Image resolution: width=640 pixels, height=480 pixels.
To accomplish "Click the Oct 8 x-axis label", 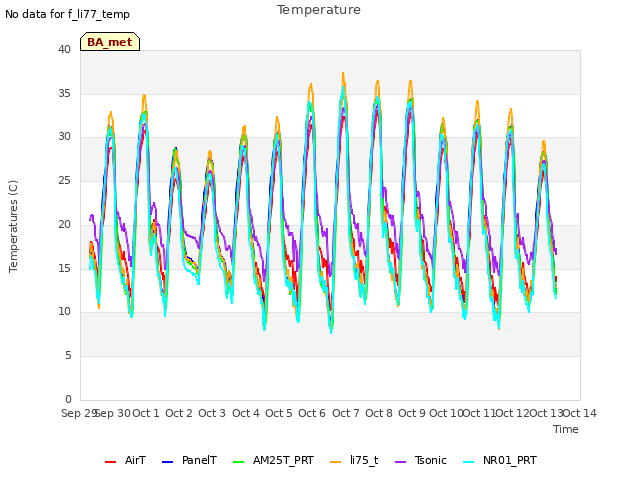I will pyautogui.click(x=379, y=413).
